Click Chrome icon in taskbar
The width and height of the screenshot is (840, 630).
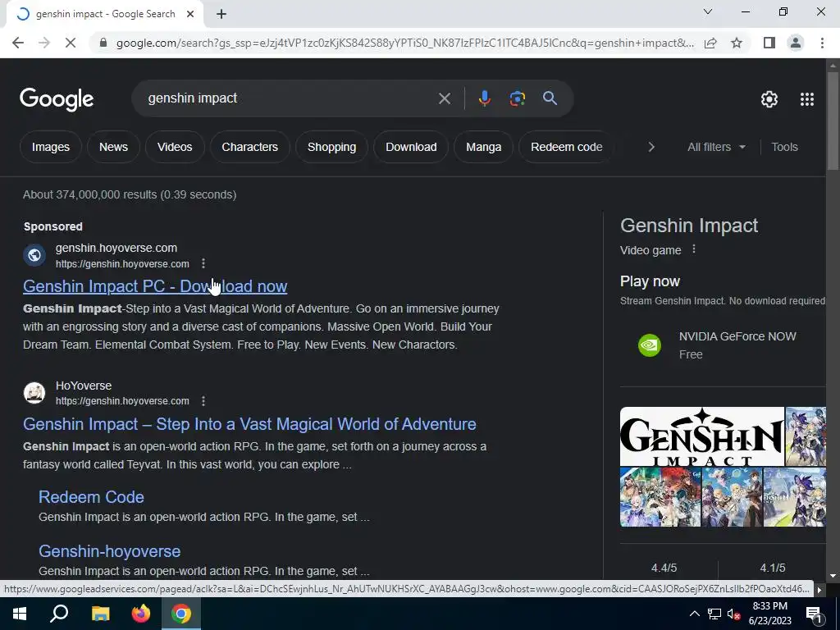[181, 614]
